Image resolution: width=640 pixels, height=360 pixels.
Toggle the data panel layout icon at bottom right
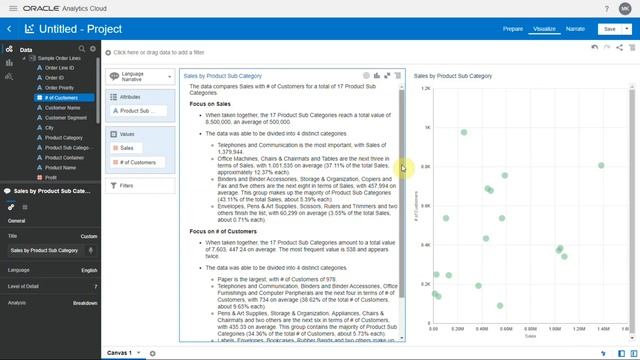click(621, 353)
